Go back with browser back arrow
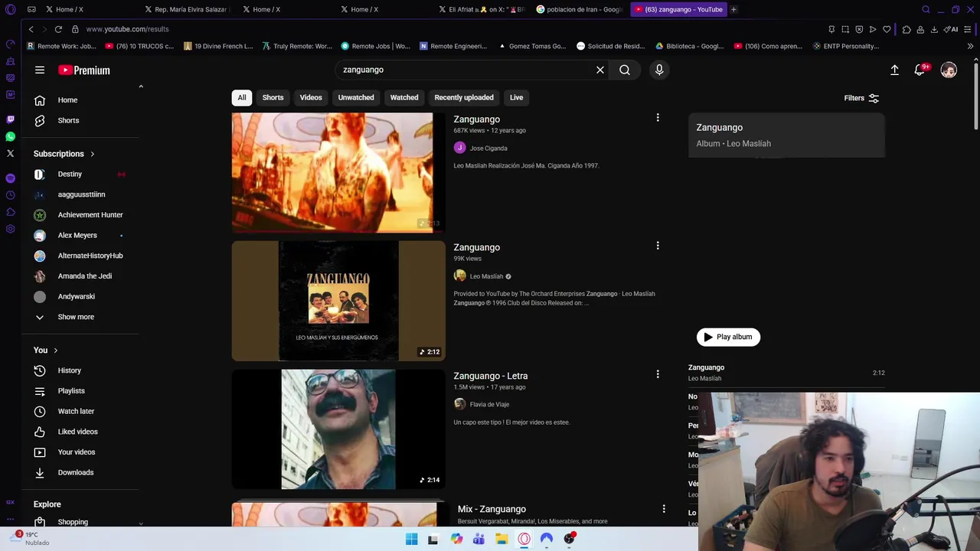 click(31, 29)
